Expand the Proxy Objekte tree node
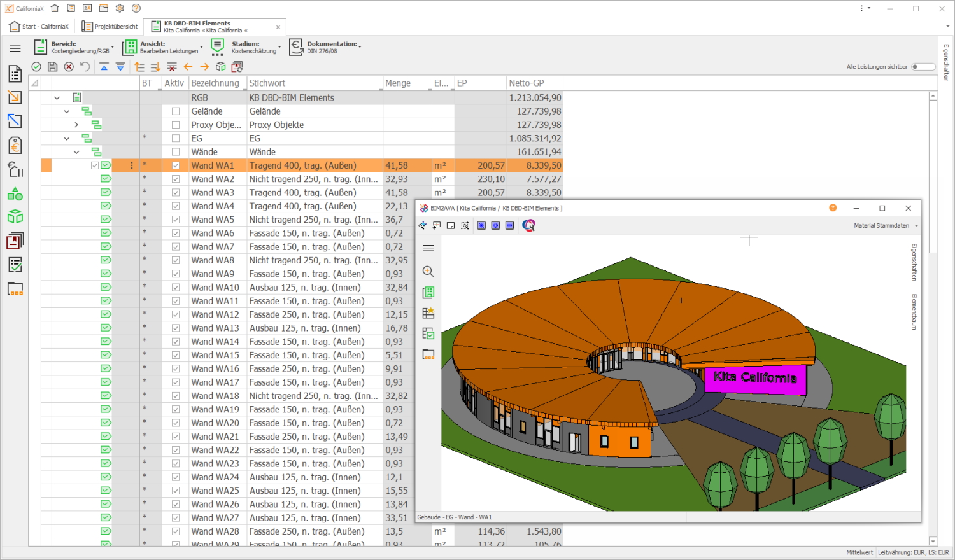This screenshot has height=560, width=955. click(x=76, y=125)
